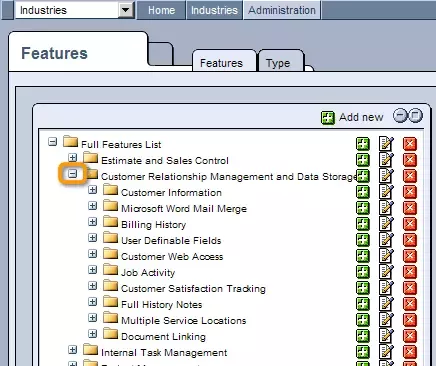
Task: Delete Customer Relationship Management and Data Storage
Action: (410, 176)
